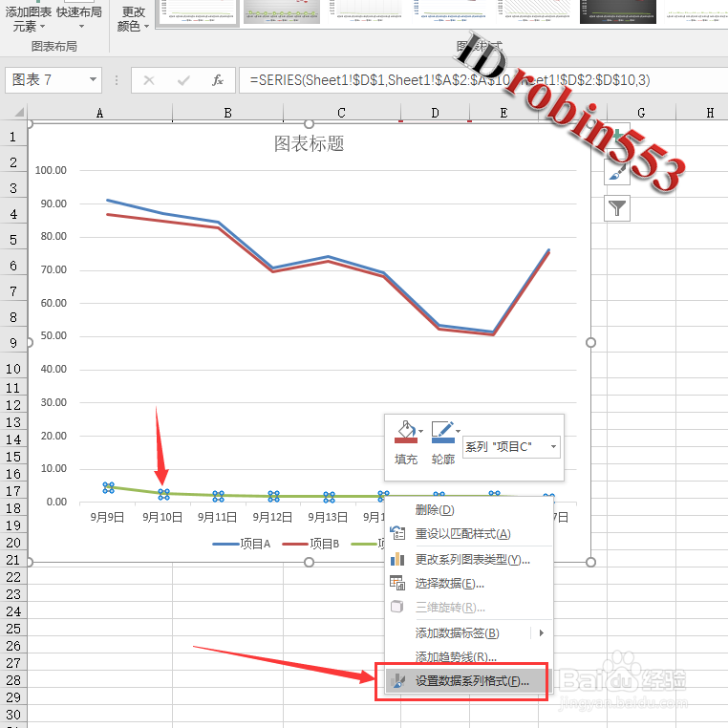
Task: Open the chart element selector 系列 "项目C"
Action: (511, 447)
